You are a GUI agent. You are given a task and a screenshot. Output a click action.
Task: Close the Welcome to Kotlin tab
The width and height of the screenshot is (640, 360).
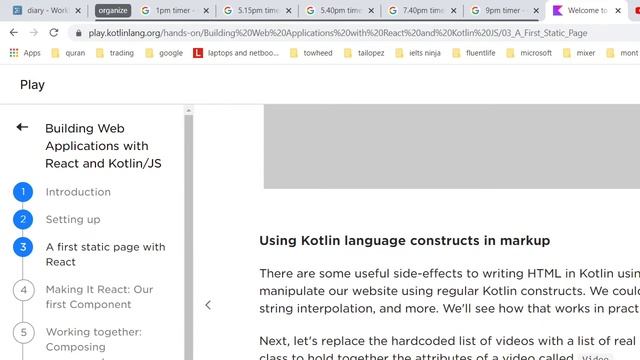618,11
